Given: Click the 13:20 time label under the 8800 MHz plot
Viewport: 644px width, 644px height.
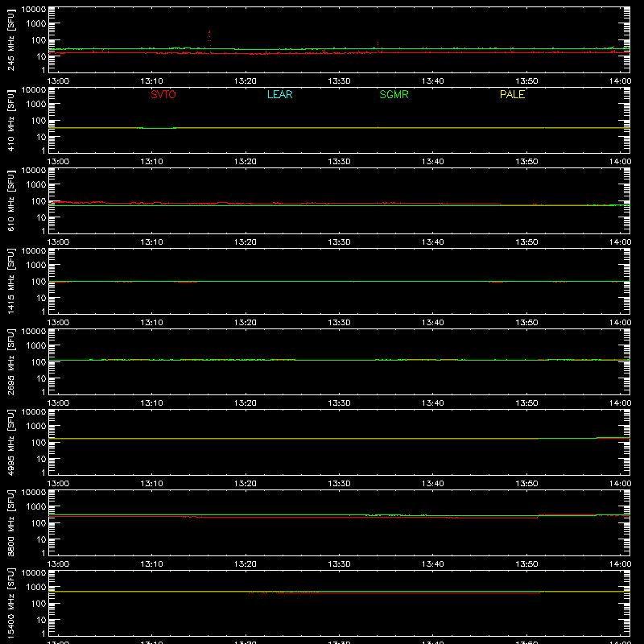Looking at the screenshot, I should [x=246, y=564].
